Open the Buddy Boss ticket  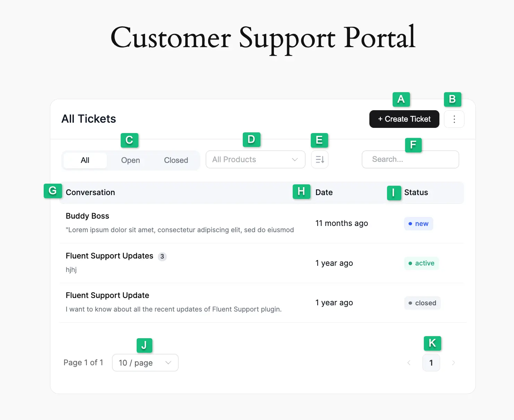pos(87,216)
